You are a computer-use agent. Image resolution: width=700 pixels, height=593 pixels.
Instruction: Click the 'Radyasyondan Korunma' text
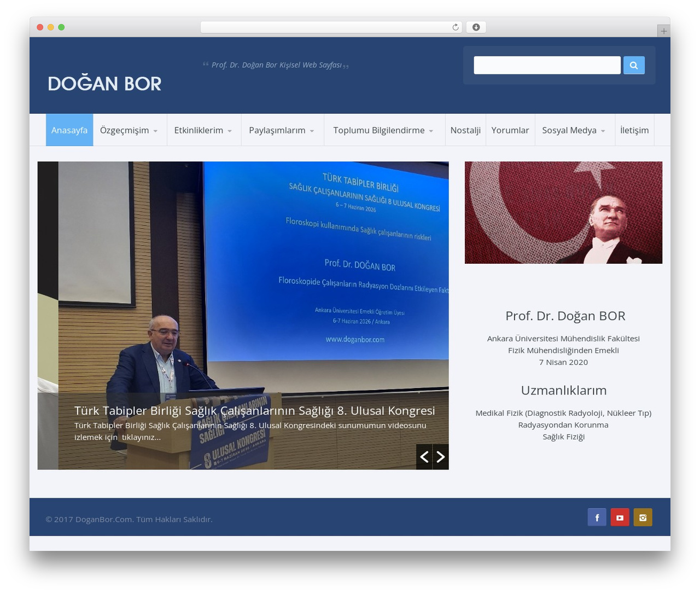(x=563, y=425)
